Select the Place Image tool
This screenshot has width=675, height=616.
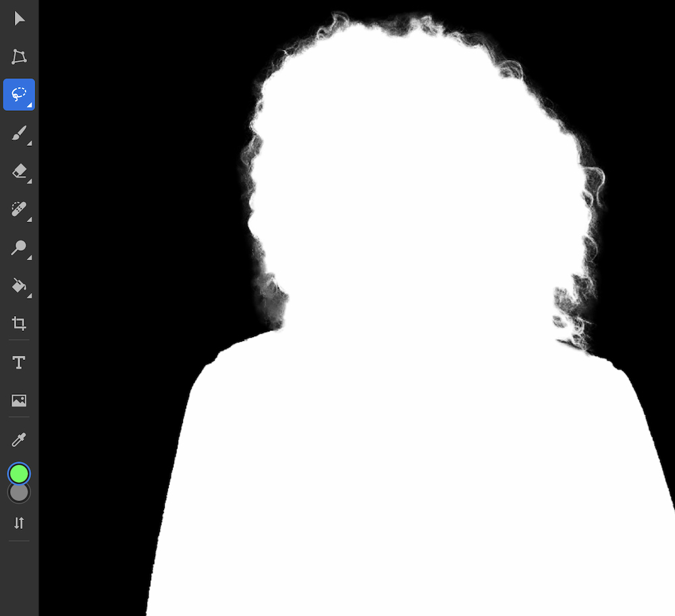coord(19,401)
